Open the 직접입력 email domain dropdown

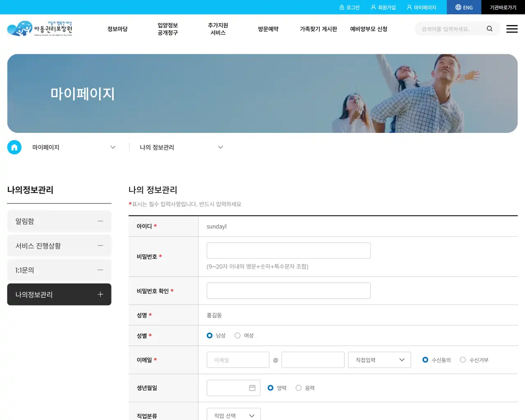point(379,360)
